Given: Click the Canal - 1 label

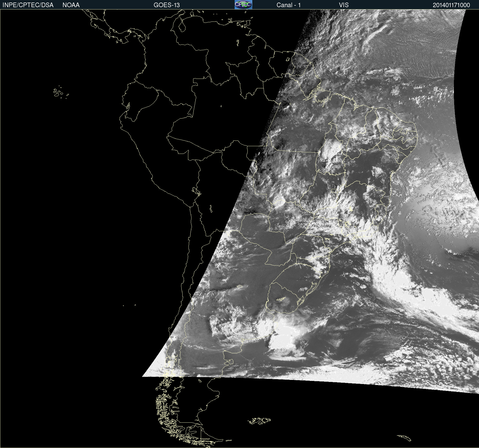Looking at the screenshot, I should (288, 5).
